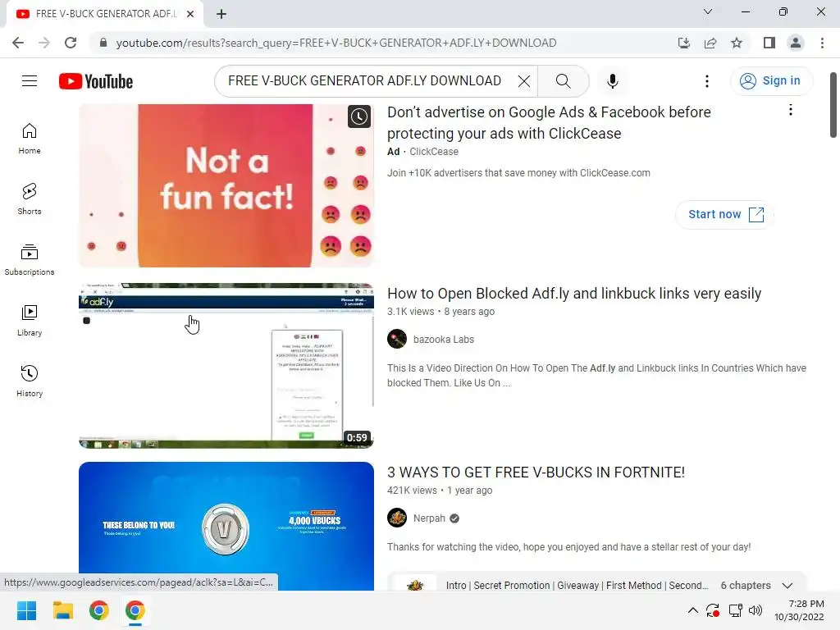This screenshot has width=840, height=630.
Task: Open Subscriptions in the sidebar
Action: (30, 260)
